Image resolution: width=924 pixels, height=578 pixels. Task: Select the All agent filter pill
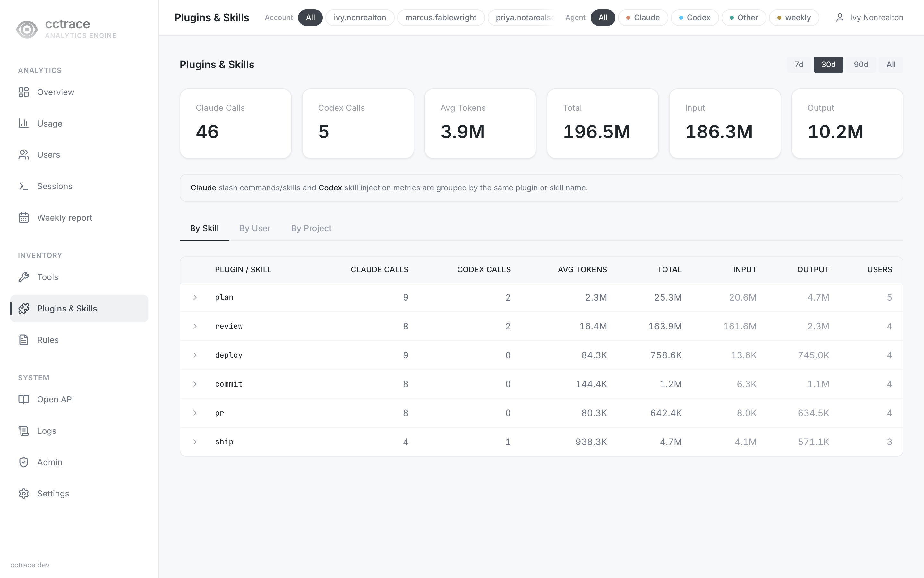pos(603,18)
